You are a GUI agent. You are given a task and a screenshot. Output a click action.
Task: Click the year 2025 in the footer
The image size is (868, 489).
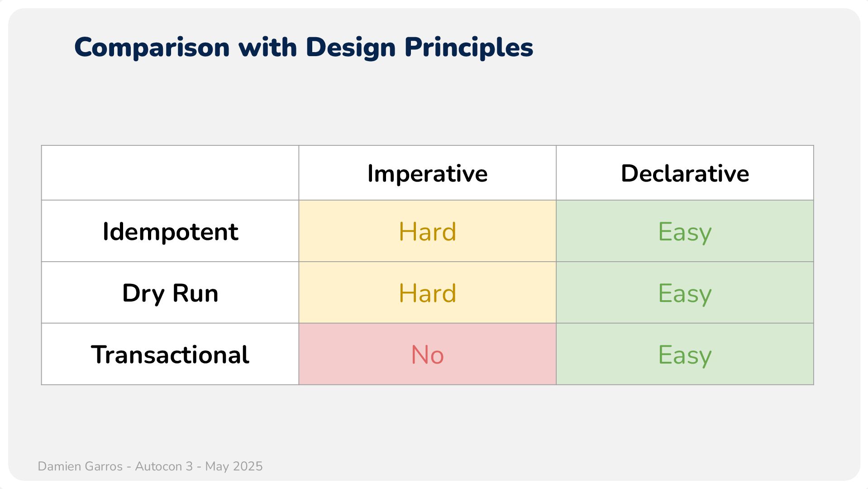coord(247,466)
